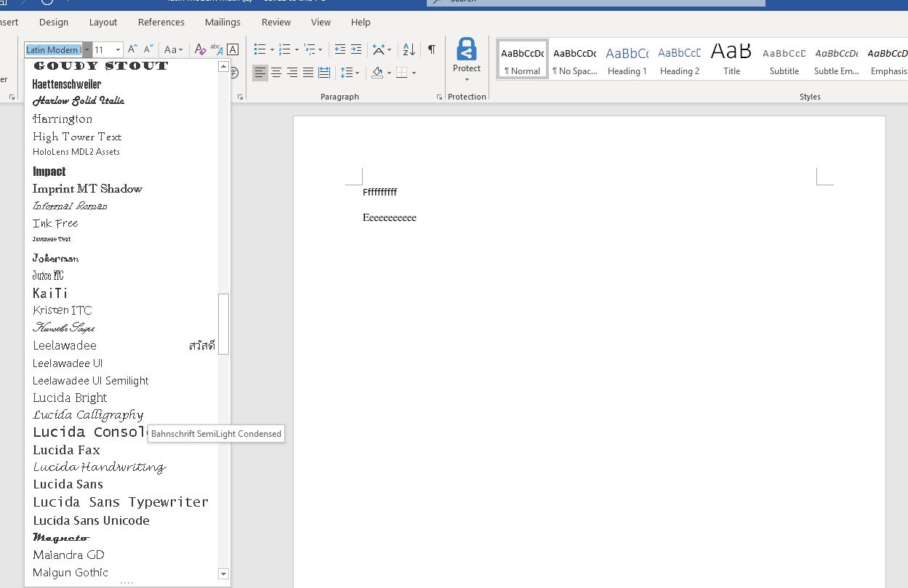Open the Help tab

pyautogui.click(x=361, y=23)
